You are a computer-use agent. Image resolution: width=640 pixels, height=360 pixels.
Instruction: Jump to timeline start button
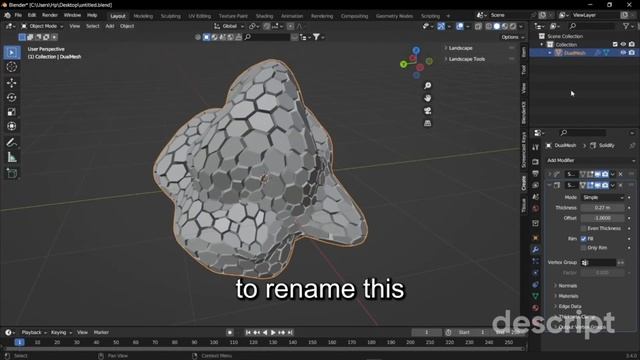[248, 333]
